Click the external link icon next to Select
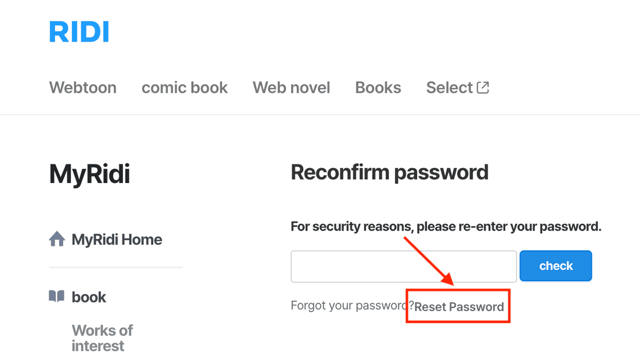This screenshot has height=364, width=641. [483, 87]
